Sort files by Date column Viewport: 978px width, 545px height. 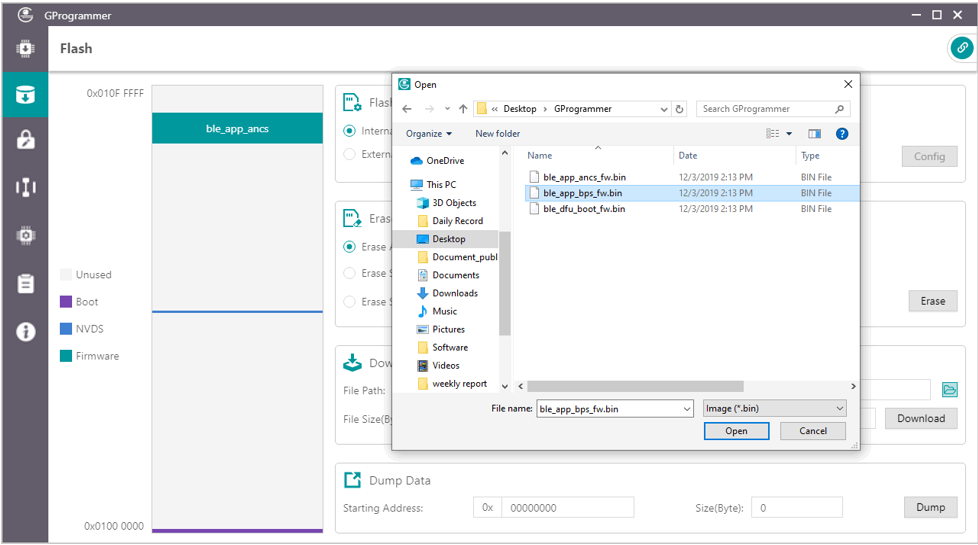pyautogui.click(x=688, y=155)
